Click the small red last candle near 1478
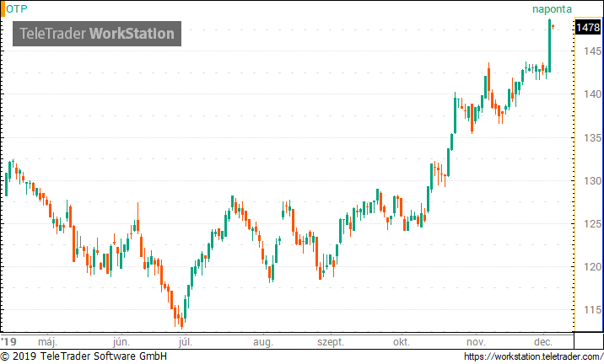Screen dimensions: 604x364 tap(553, 27)
